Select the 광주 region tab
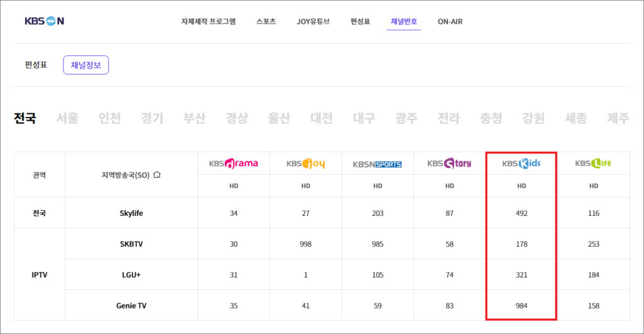 [x=406, y=118]
